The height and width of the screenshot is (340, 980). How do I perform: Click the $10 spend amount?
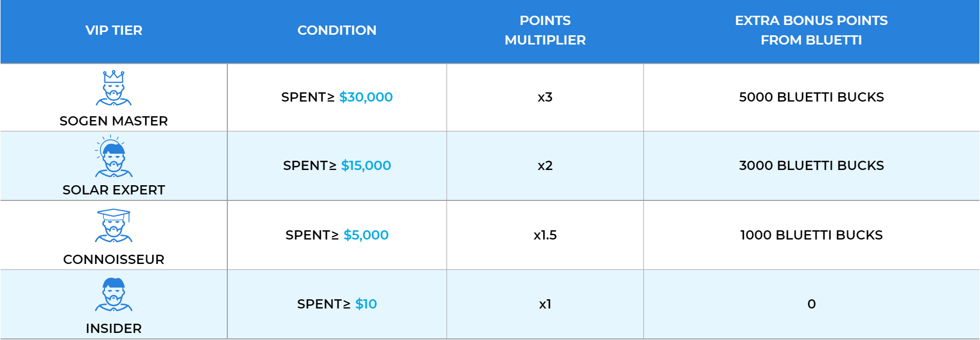point(366,304)
